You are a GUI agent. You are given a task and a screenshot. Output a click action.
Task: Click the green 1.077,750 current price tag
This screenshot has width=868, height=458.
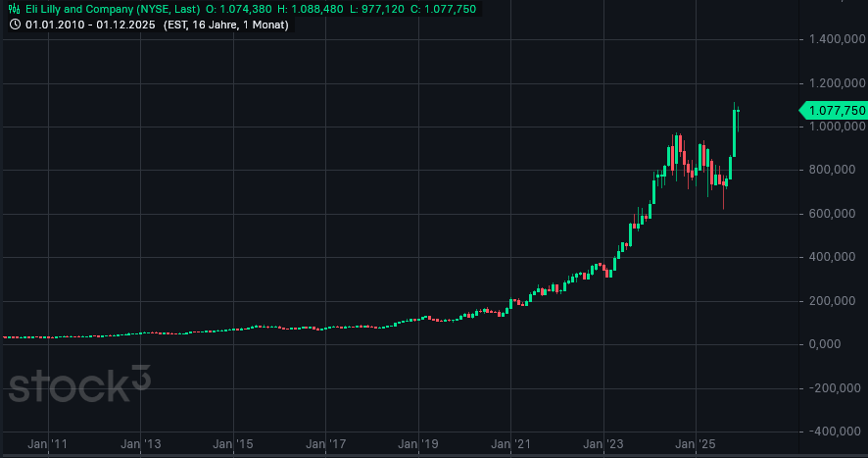[835, 111]
